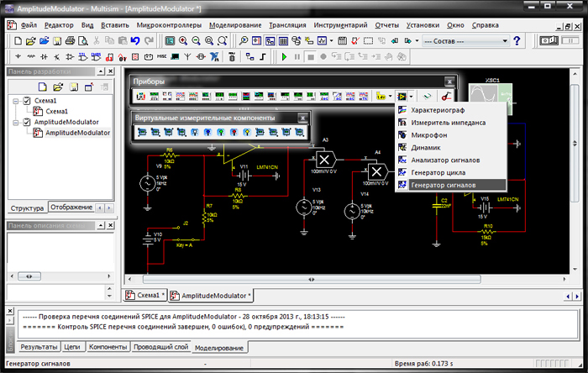Choose Микрофон from dropdown
588x373 pixels.
[x=451, y=135]
